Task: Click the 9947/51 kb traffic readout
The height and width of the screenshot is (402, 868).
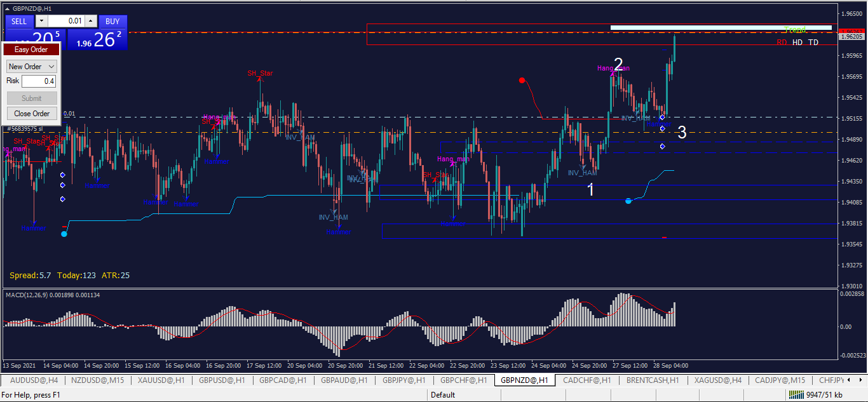Action: (x=824, y=395)
